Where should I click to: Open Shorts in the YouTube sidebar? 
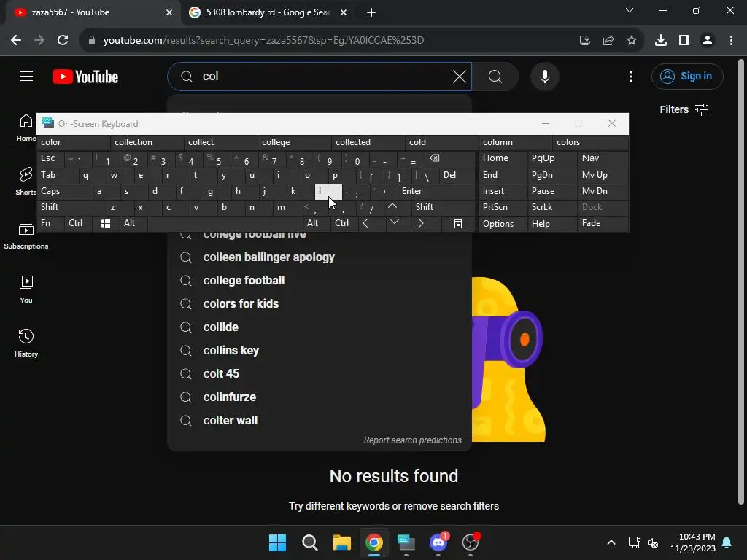pyautogui.click(x=26, y=182)
